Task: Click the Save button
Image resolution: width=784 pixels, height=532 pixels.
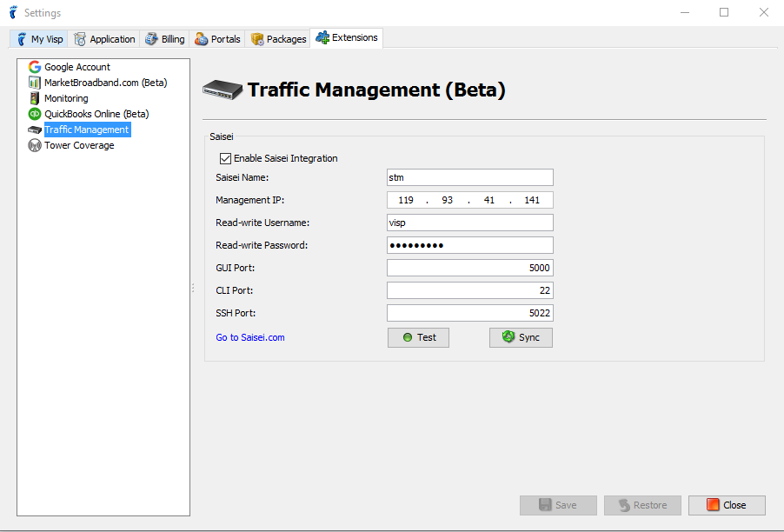Action: 558,505
